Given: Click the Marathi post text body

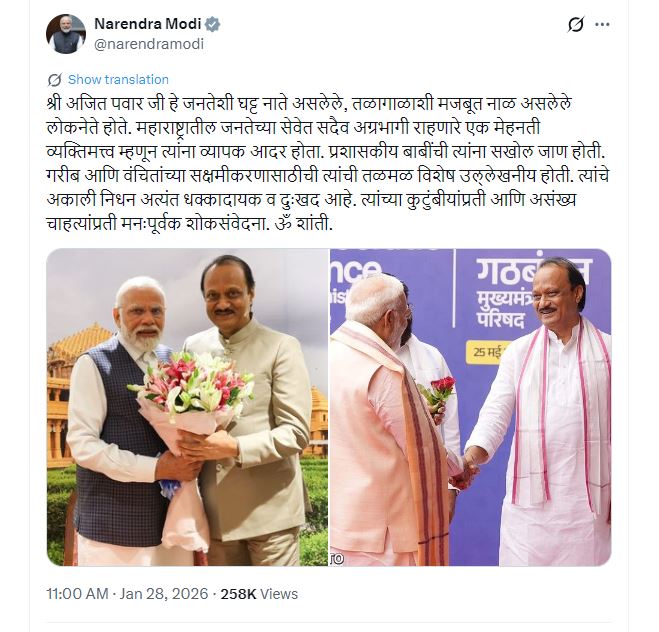Looking at the screenshot, I should click(328, 164).
